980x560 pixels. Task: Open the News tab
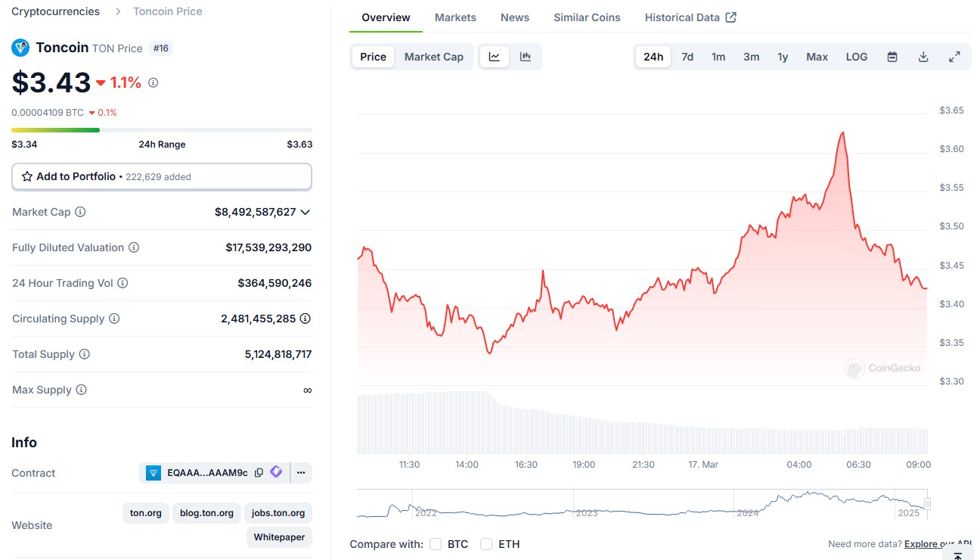click(x=515, y=17)
